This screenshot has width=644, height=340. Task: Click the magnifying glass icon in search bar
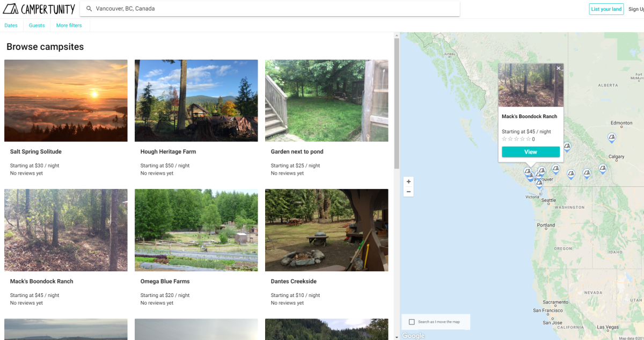(x=89, y=9)
